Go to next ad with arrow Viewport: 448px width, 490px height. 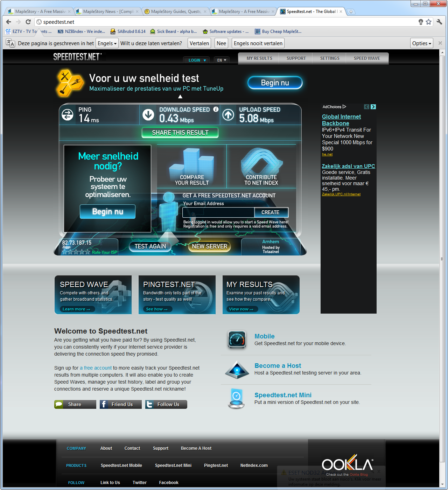pyautogui.click(x=373, y=107)
